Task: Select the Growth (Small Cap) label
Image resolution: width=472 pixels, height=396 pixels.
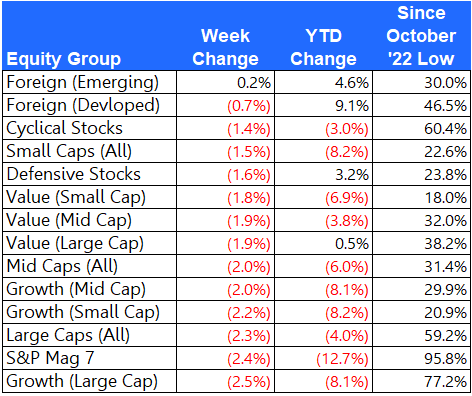Action: tap(83, 312)
